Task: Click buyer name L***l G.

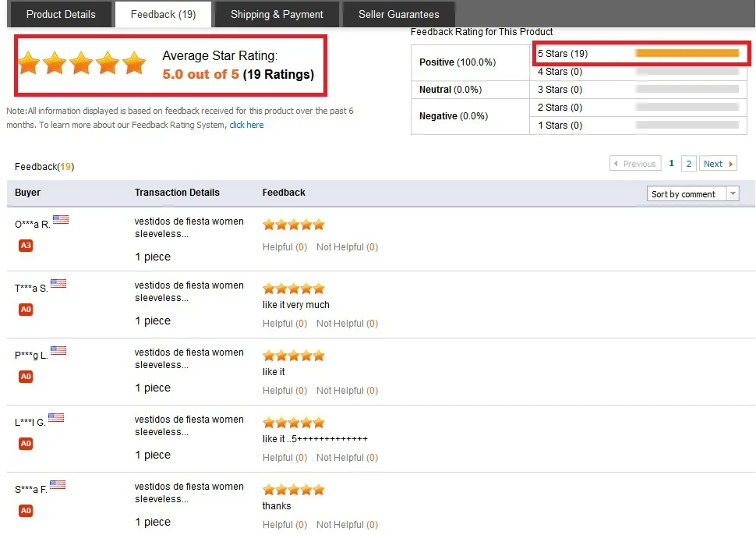Action: (x=30, y=423)
